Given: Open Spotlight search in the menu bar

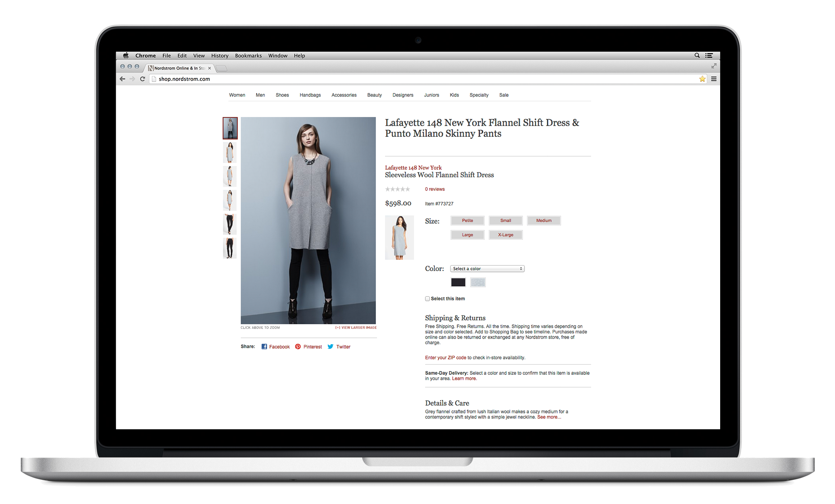Looking at the screenshot, I should [x=697, y=56].
